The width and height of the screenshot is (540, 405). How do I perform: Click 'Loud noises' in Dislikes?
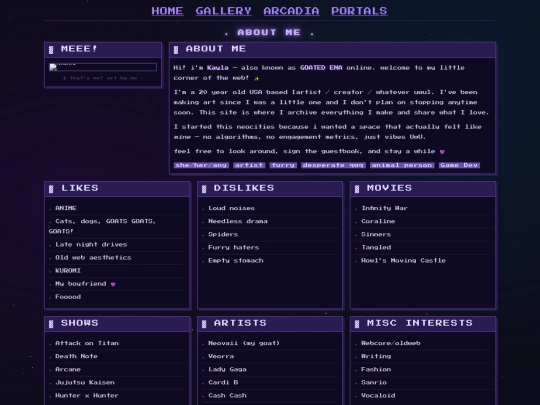click(x=231, y=208)
